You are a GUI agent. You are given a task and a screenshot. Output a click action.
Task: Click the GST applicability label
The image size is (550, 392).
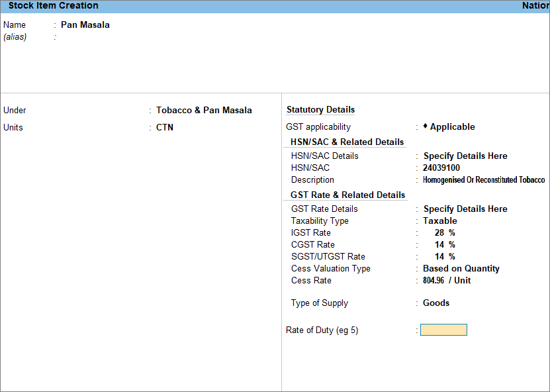318,126
